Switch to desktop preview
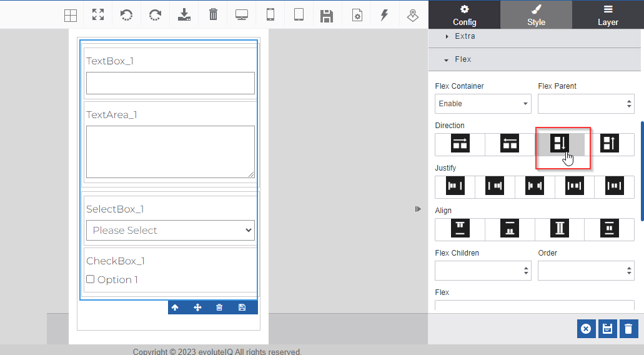 [x=242, y=15]
